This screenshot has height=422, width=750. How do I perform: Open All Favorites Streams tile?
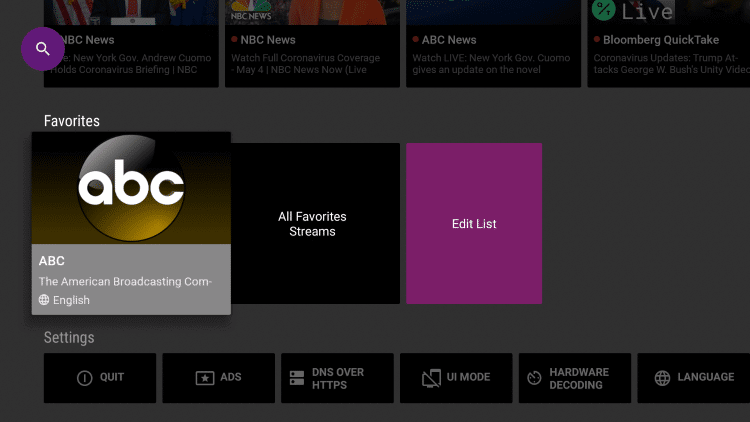(315, 223)
